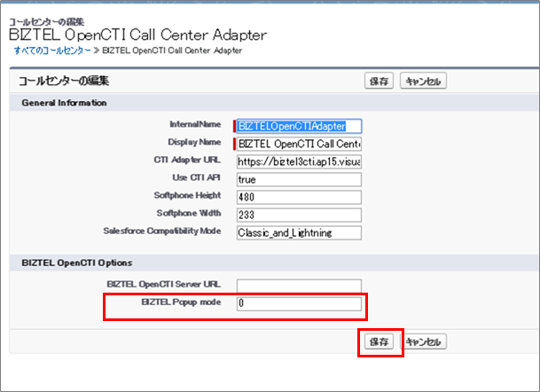
Task: Focus the Display Name input field
Action: [299, 144]
